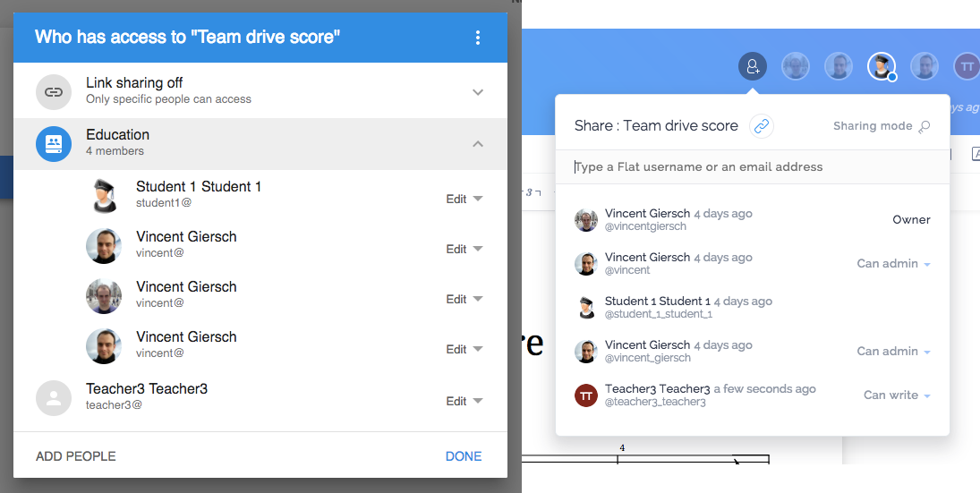
Task: Click the Sharing mode link
Action: click(x=873, y=126)
